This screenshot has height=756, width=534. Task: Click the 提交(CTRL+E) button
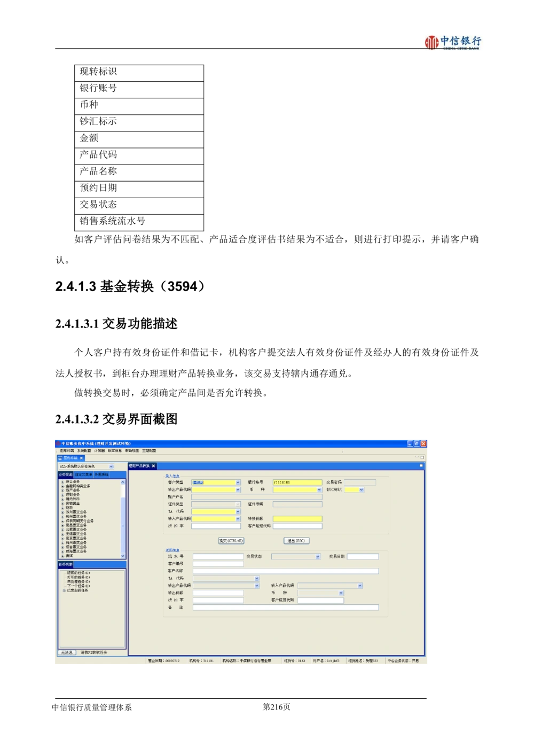231,541
